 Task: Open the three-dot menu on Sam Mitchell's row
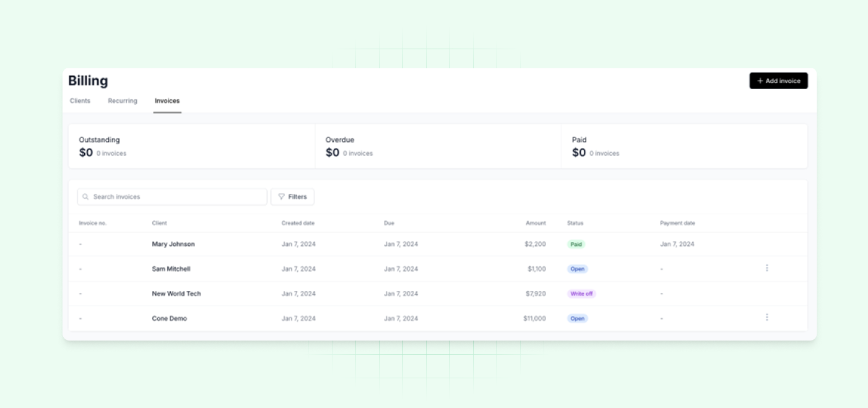766,268
